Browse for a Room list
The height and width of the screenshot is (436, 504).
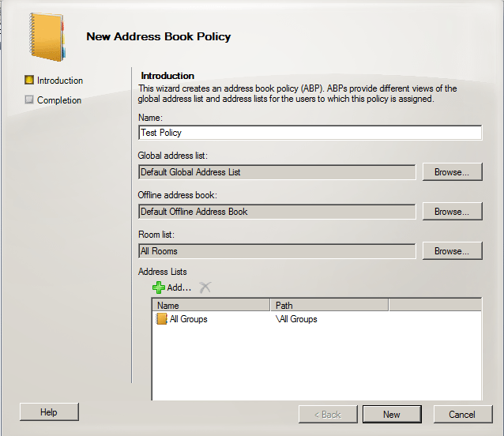pos(452,251)
